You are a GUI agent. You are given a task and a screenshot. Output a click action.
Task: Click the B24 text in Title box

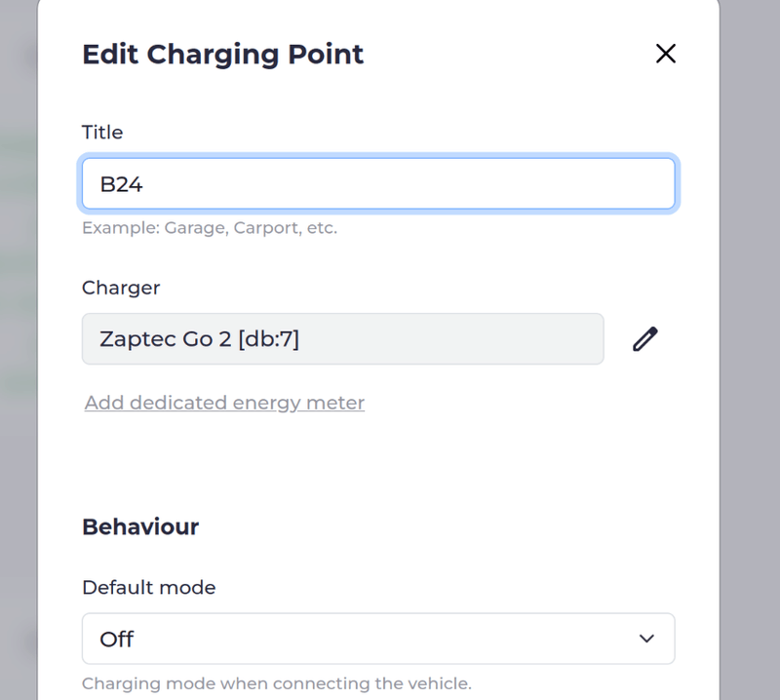[x=122, y=184]
